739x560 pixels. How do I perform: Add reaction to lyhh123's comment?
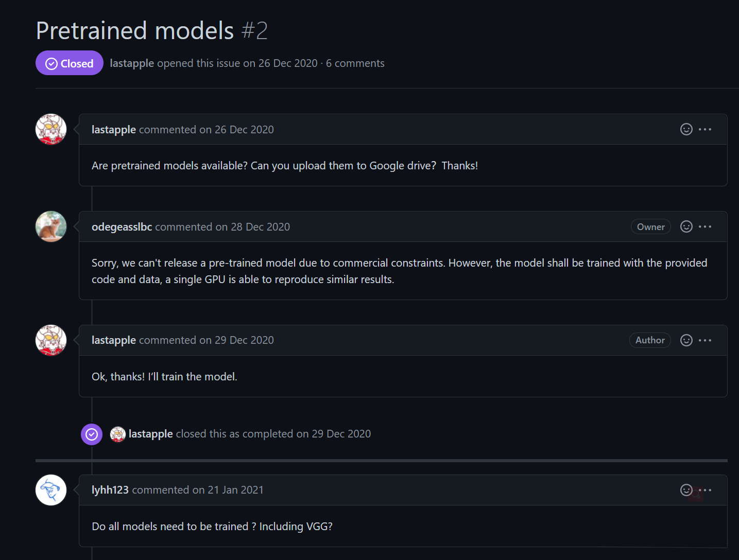(686, 490)
